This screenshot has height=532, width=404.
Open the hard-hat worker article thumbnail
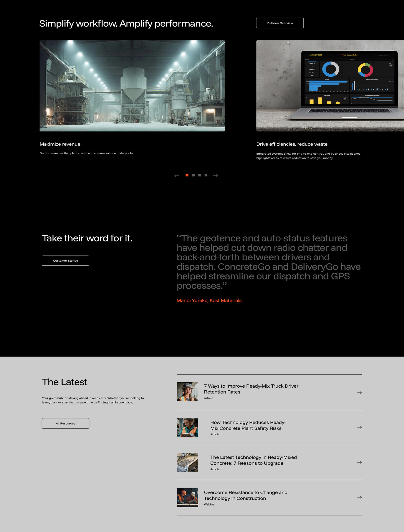(x=187, y=392)
